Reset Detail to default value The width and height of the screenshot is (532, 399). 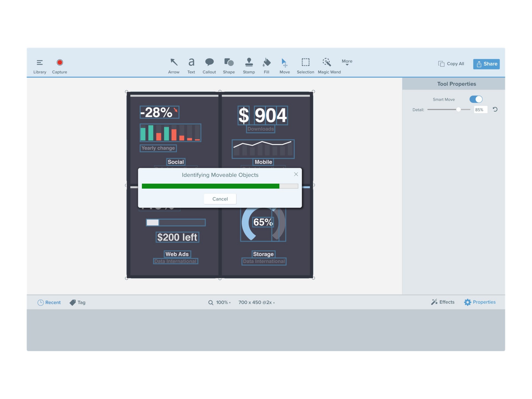point(495,109)
